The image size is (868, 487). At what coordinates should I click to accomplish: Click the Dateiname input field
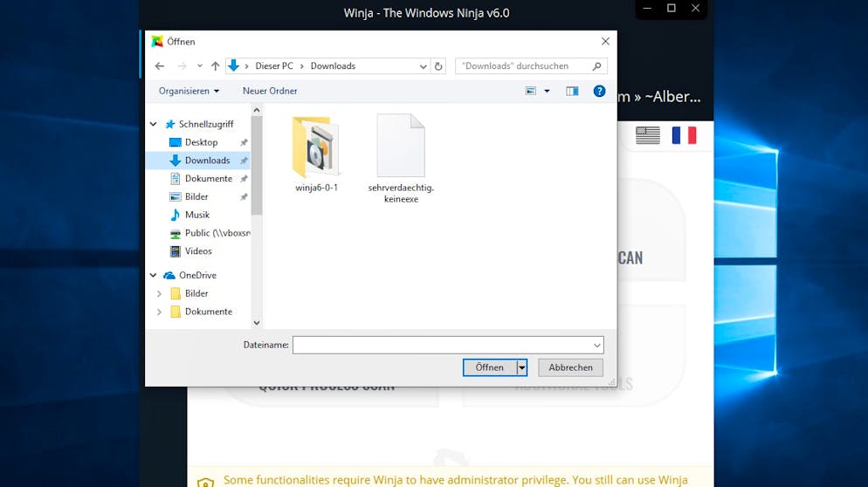(x=442, y=345)
